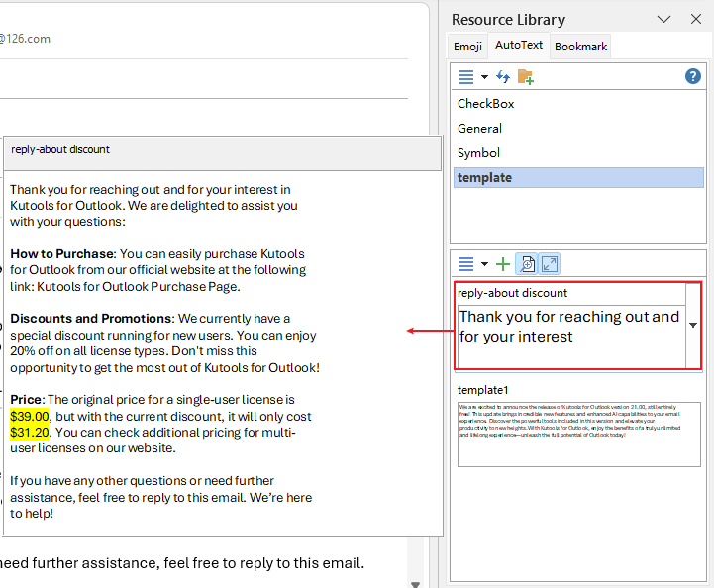Click the 'How to Purchase' heading text
This screenshot has height=588, width=714.
63,254
